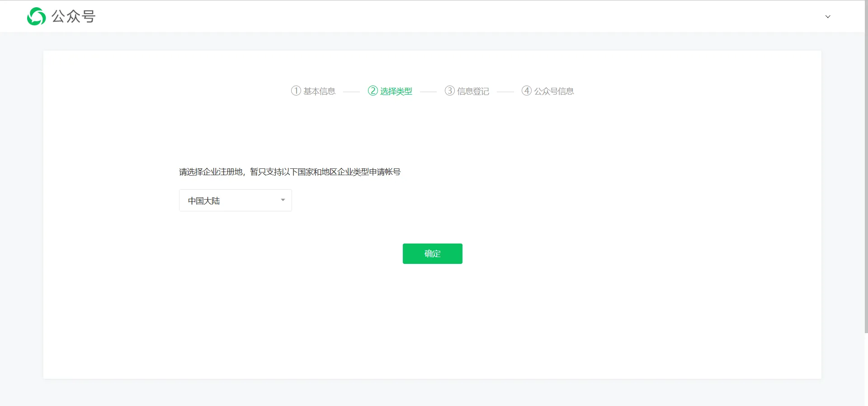The height and width of the screenshot is (406, 868).
Task: Click the line between 信息登记 and 公众号信息
Action: (x=505, y=92)
